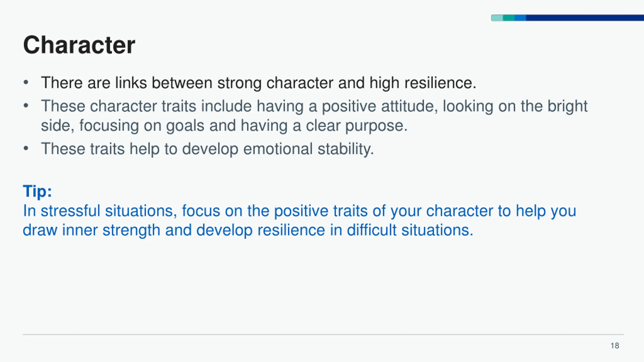Click the horizontal footer divider line
Screen dimensions: 644x362
pyautogui.click(x=323, y=335)
